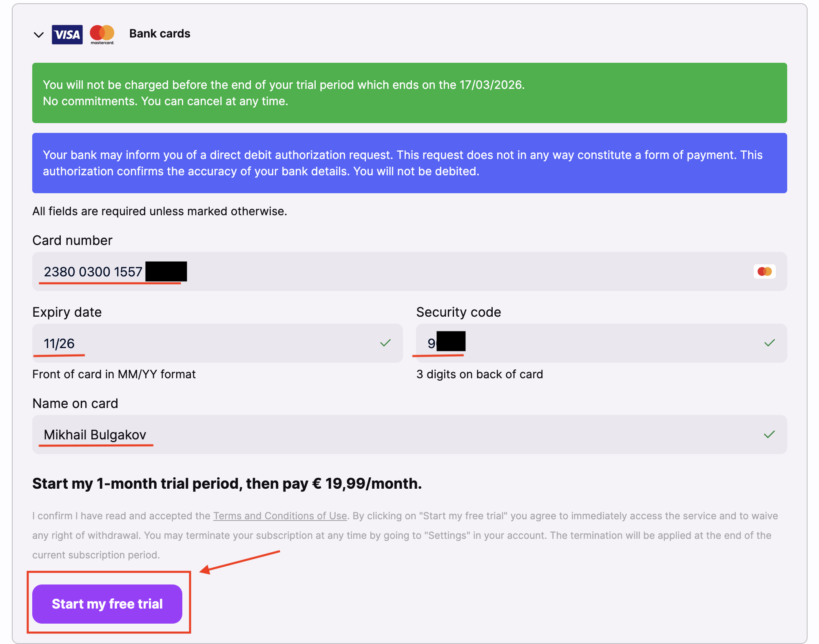Image resolution: width=819 pixels, height=644 pixels.
Task: Click the Visa logo icon
Action: (67, 35)
